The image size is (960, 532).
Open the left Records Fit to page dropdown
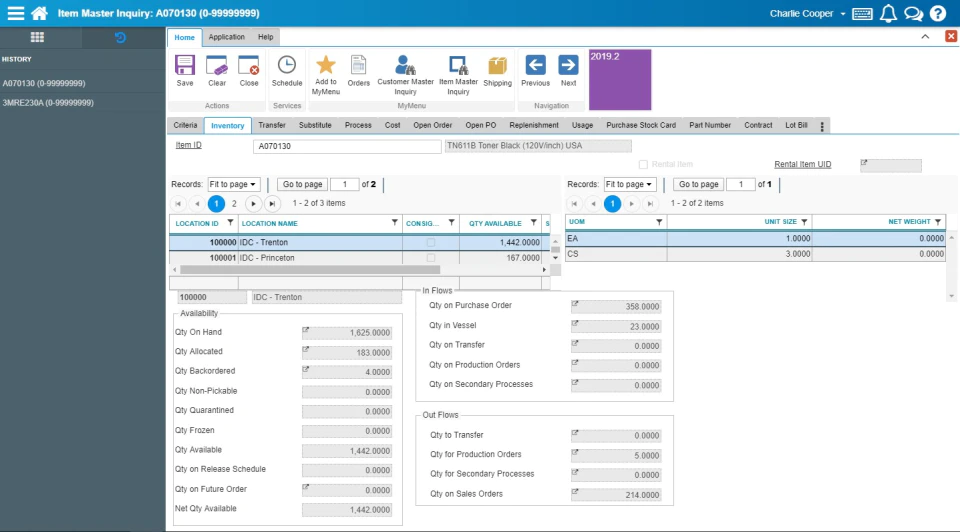pyautogui.click(x=233, y=184)
